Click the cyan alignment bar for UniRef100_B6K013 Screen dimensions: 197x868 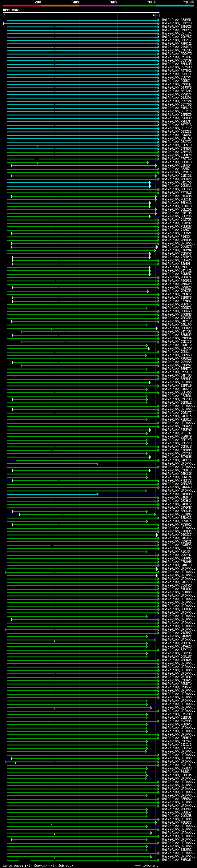[x=79, y=203]
